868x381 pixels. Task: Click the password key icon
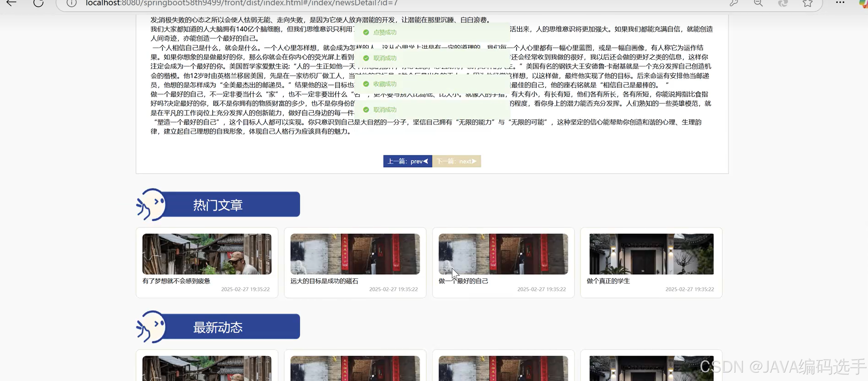734,3
